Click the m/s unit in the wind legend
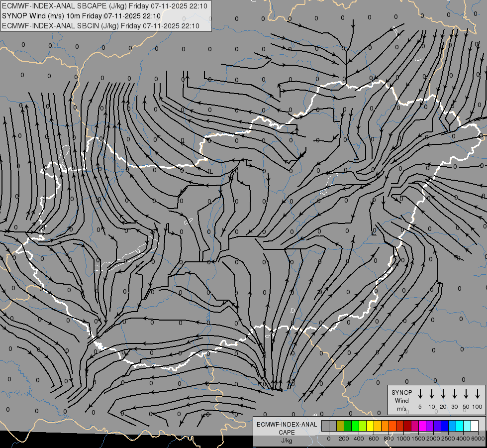Image resolution: width=487 pixels, height=448 pixels. [x=401, y=409]
